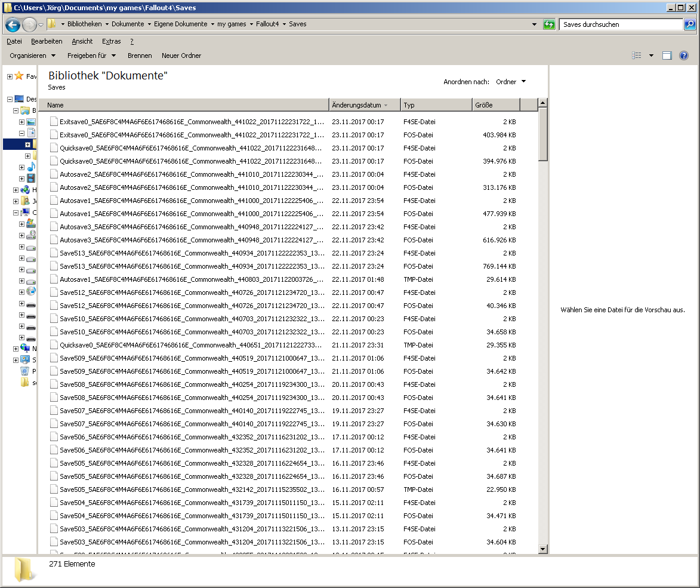700x588 pixels.
Task: Collapse the Desktop tree node
Action: point(10,99)
